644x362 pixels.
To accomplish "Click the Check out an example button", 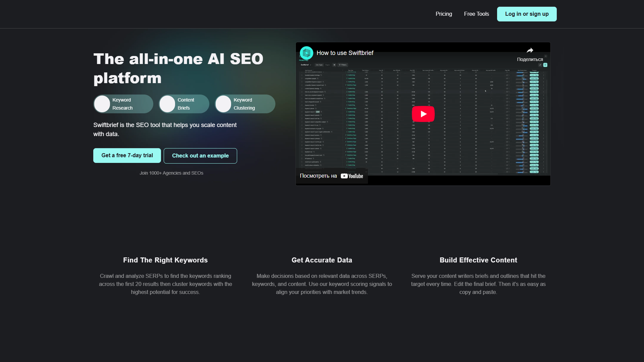I will (x=200, y=156).
